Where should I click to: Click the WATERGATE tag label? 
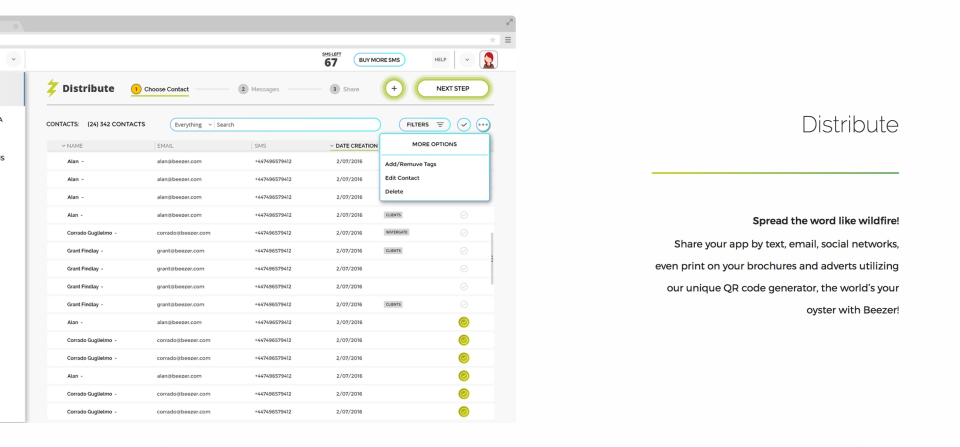coord(396,233)
